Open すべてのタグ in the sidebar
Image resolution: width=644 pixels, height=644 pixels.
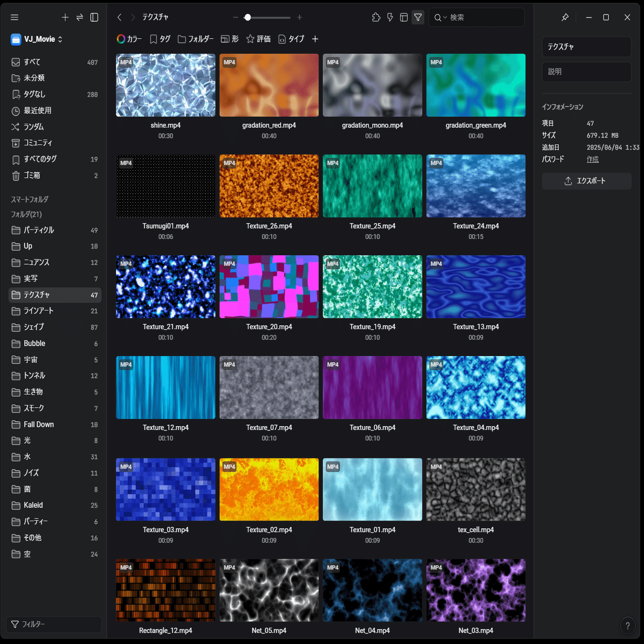[55, 159]
